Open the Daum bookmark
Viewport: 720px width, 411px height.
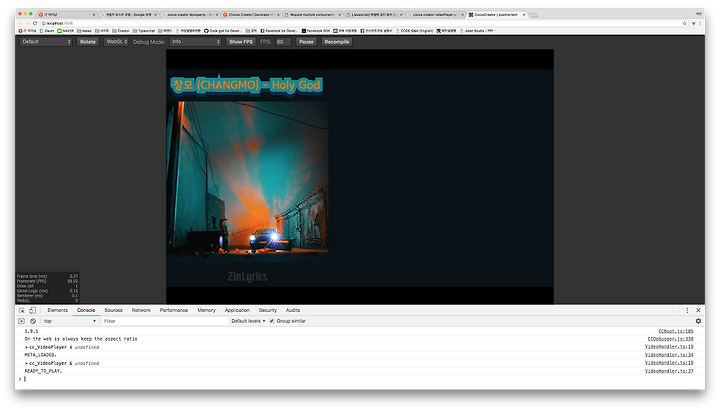tap(47, 31)
